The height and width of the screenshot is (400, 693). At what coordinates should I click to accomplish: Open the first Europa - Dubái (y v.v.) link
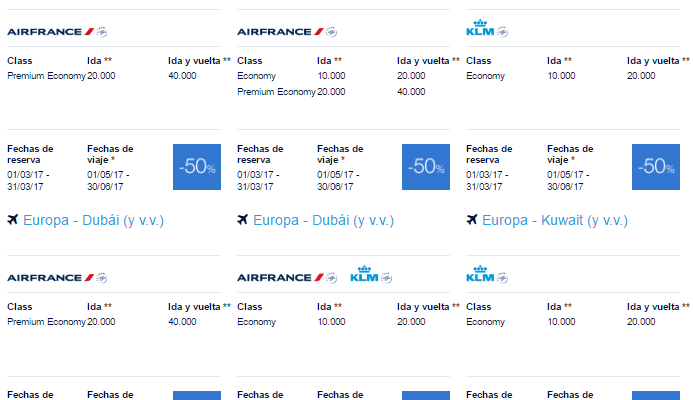click(x=93, y=220)
